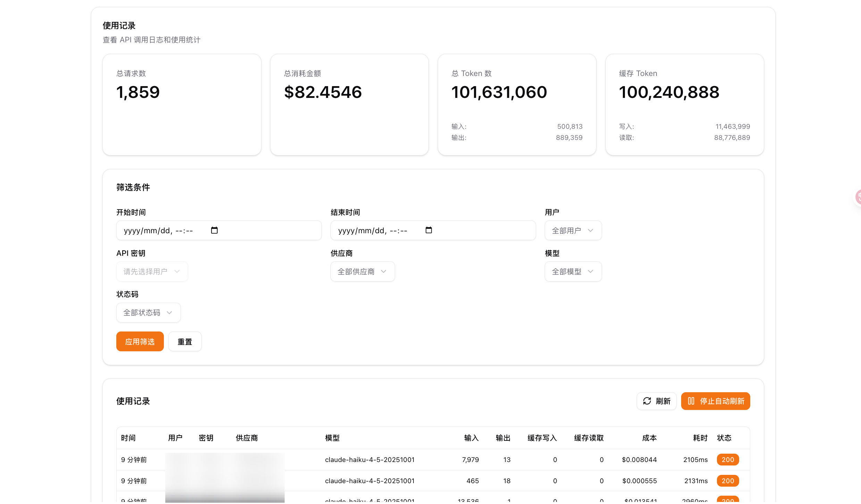Select the 总消耗金额 $82.4546 card

(x=349, y=104)
